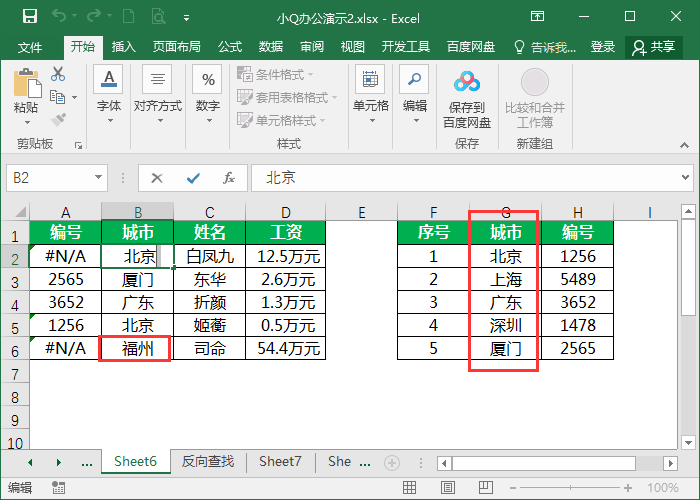Click the 告诉我 lightbulb search box
This screenshot has width=700, height=500.
(x=545, y=47)
